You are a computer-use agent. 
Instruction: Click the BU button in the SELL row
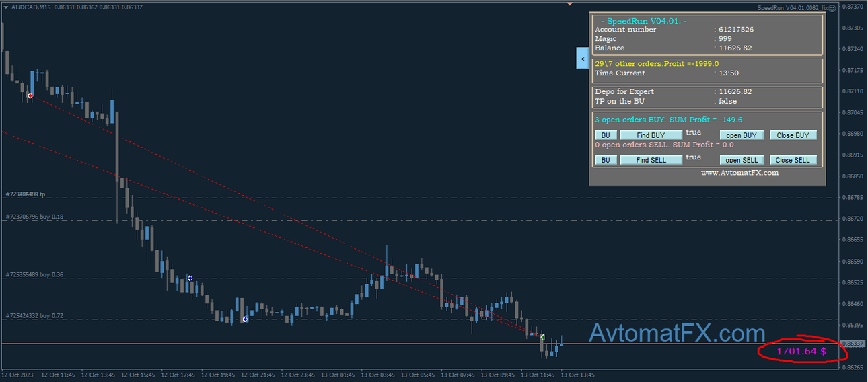tap(606, 160)
